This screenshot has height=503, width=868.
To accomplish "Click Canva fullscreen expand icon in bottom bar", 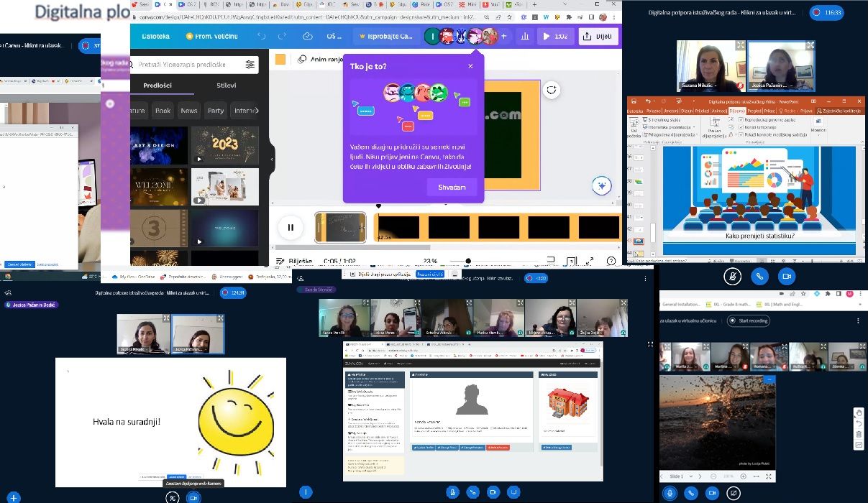I will tap(591, 261).
